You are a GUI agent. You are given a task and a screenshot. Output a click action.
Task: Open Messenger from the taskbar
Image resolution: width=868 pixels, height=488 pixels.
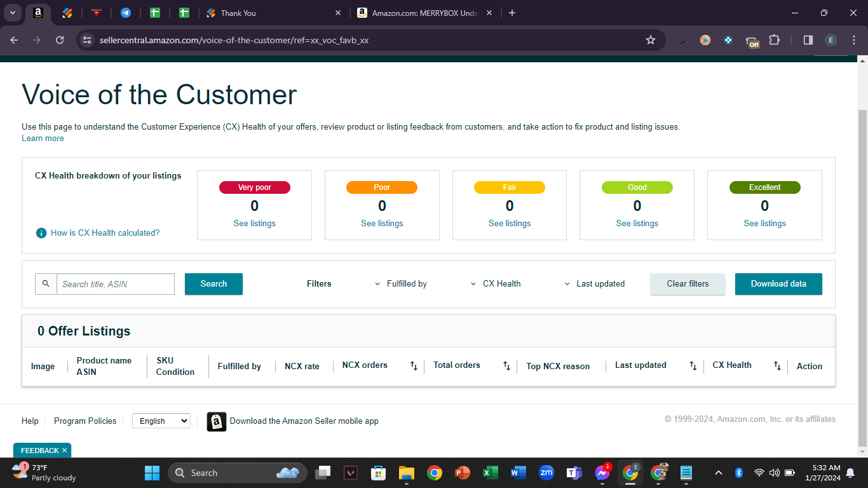pyautogui.click(x=602, y=473)
